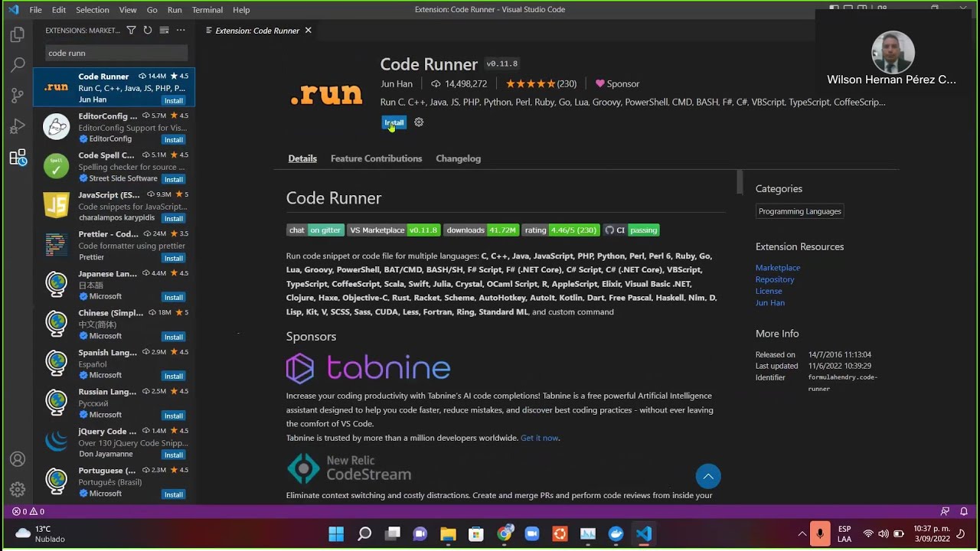This screenshot has height=551, width=980.
Task: Click the 'chat on gitter' badge
Action: 315,230
